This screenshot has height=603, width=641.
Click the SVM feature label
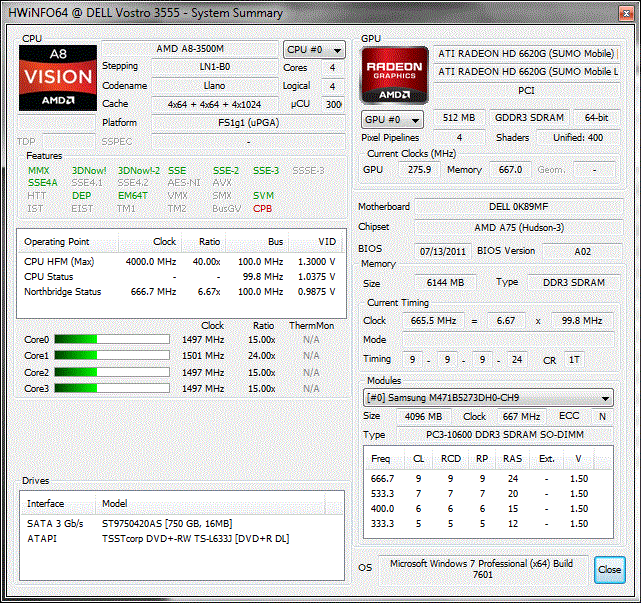coord(263,196)
